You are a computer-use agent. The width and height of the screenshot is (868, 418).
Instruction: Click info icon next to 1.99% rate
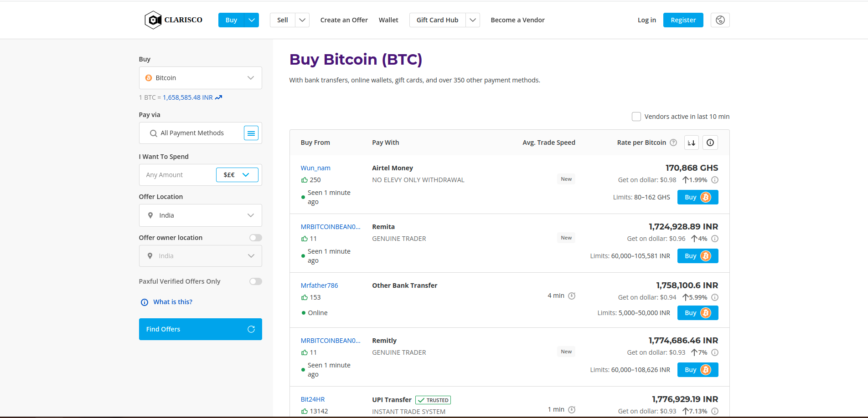[715, 180]
